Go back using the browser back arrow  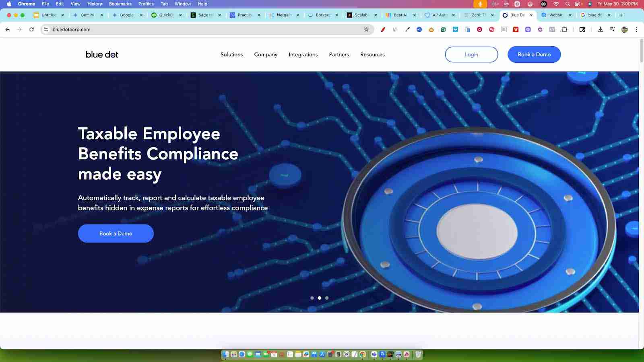click(8, 29)
